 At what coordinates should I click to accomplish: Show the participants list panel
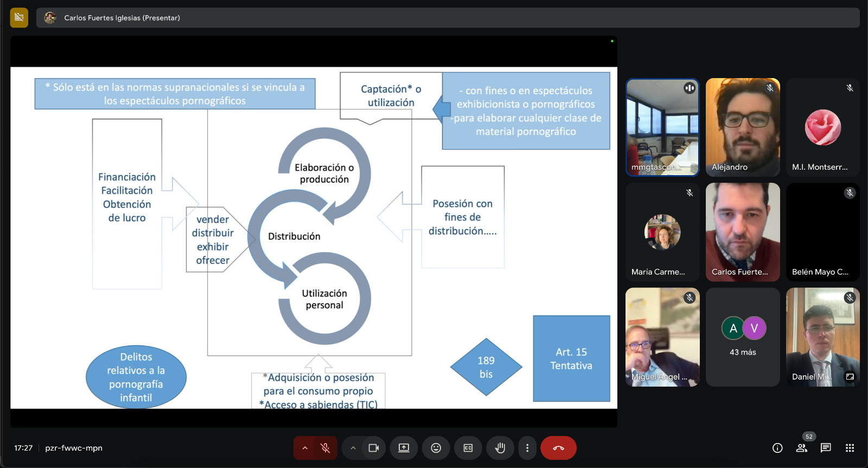point(801,448)
